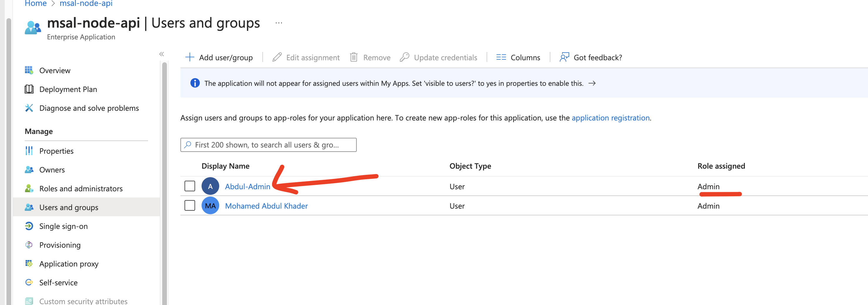Open the Abdul-Admin user profile
Screen dimensions: 868x305
tap(248, 186)
